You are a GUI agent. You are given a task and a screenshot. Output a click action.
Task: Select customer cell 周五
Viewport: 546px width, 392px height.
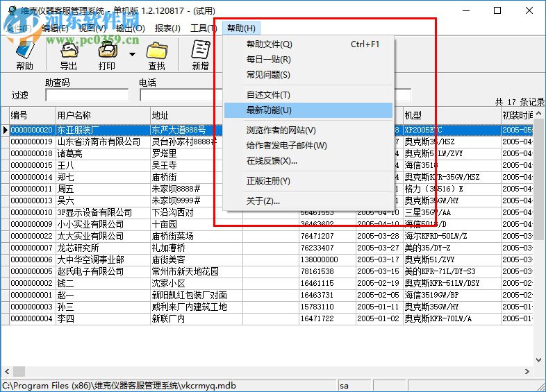[103, 189]
